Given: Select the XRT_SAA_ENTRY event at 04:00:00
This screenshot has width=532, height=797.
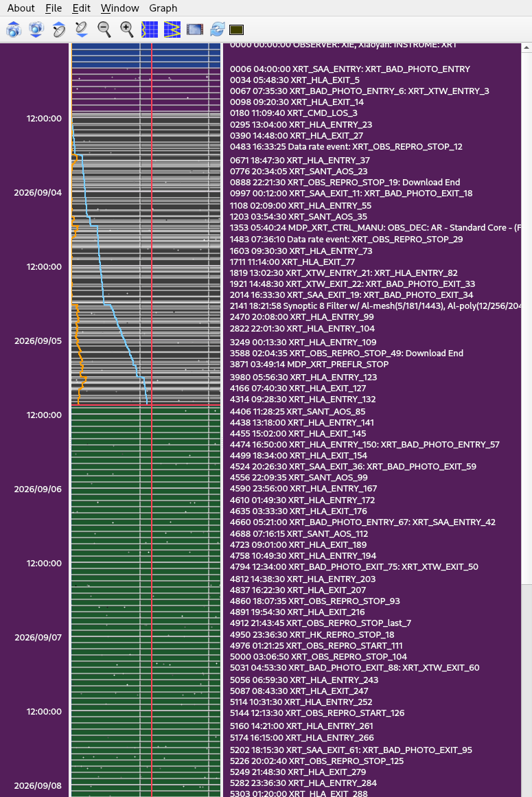Looking at the screenshot, I should (x=350, y=69).
